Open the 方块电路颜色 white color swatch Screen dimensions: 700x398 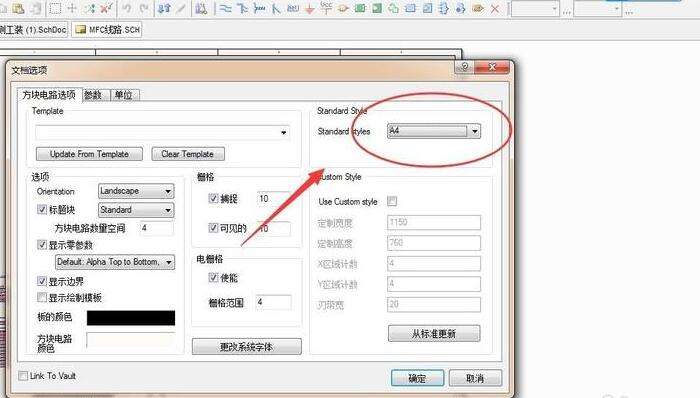coord(131,340)
